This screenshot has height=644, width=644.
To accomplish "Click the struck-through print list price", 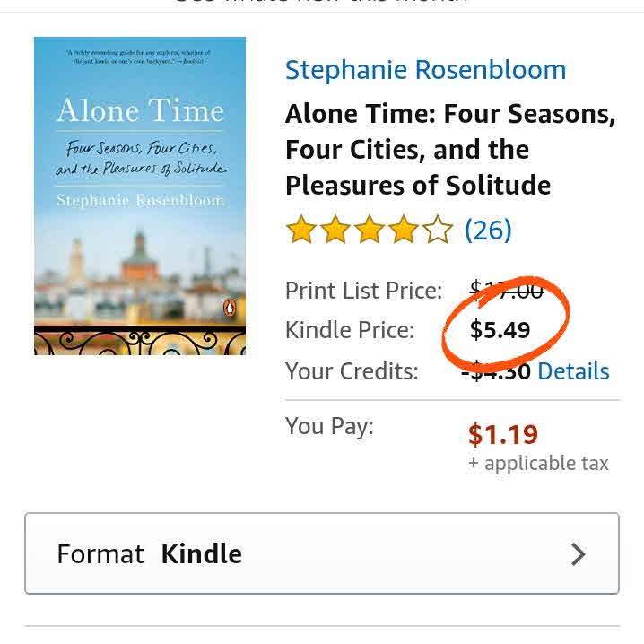I will pos(506,291).
